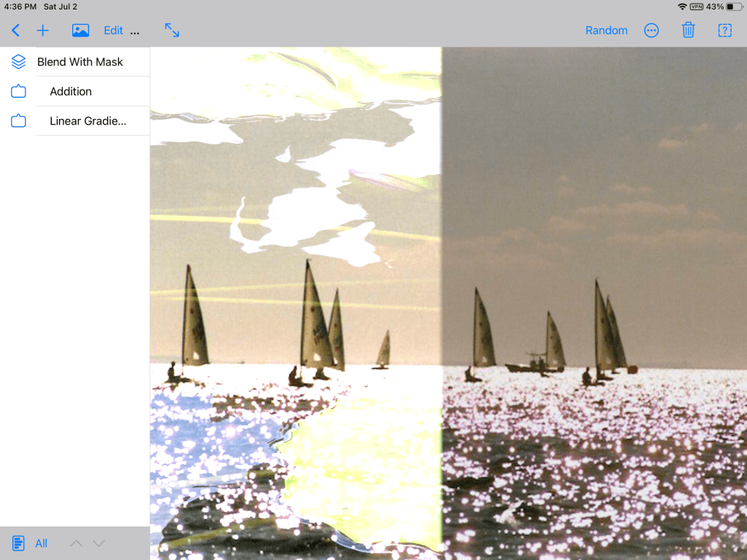
Task: Tap the fullscreen expand arrows icon
Action: 171,31
